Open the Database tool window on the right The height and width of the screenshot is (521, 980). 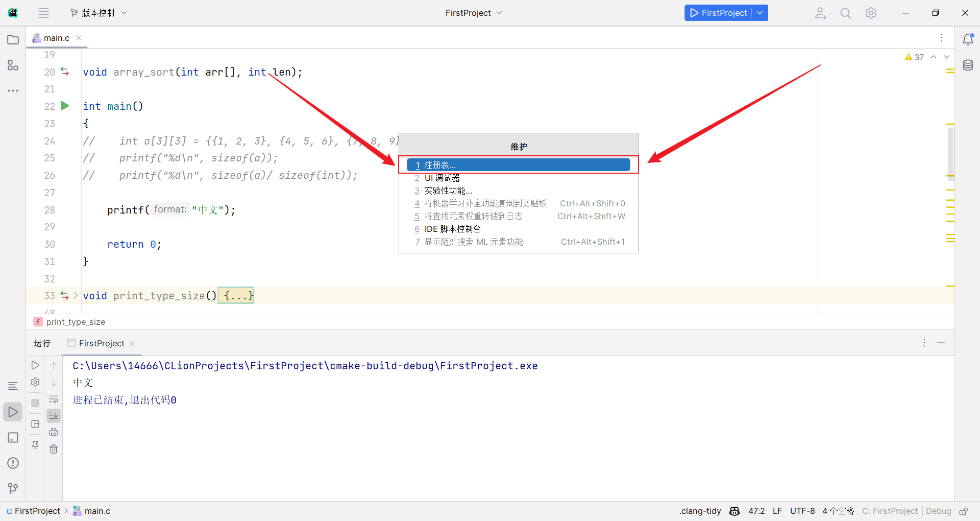tap(968, 65)
